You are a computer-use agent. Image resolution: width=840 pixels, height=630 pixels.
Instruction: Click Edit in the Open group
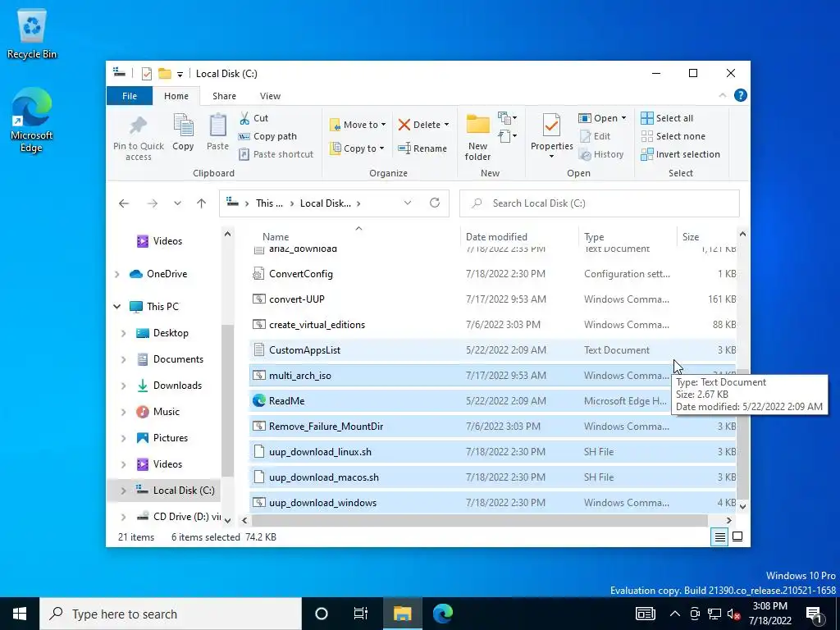click(x=595, y=136)
